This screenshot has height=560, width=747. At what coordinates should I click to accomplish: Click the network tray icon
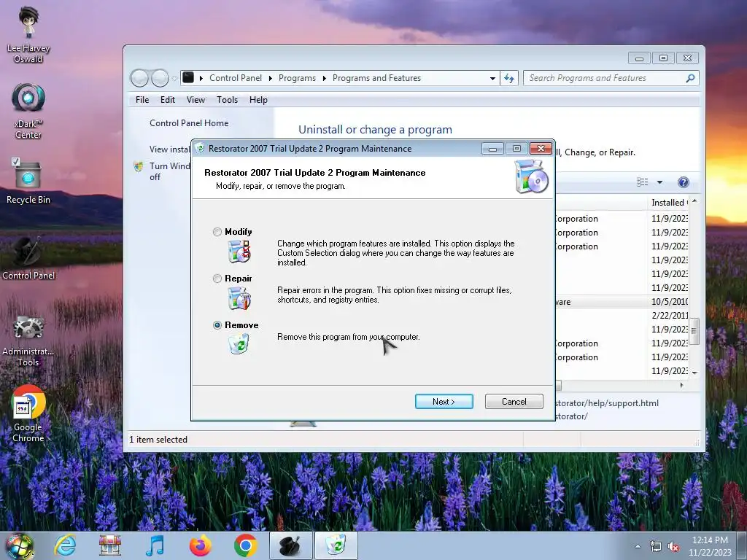click(656, 547)
